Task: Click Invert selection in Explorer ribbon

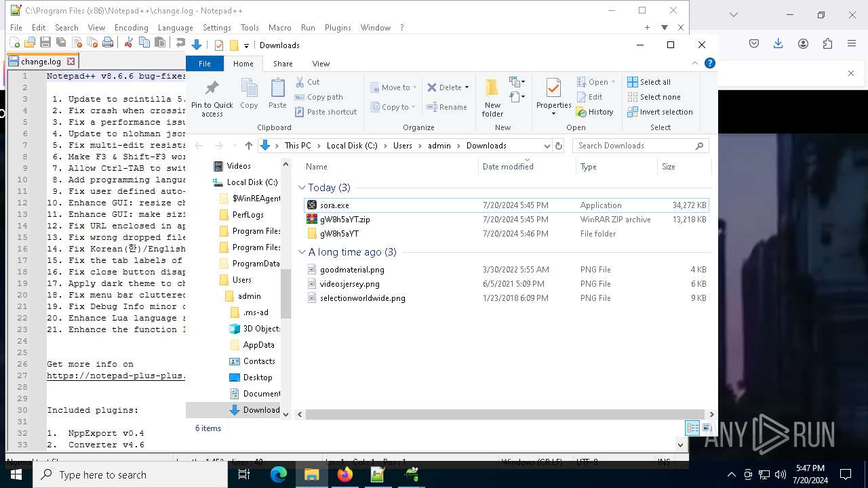Action: coord(660,112)
